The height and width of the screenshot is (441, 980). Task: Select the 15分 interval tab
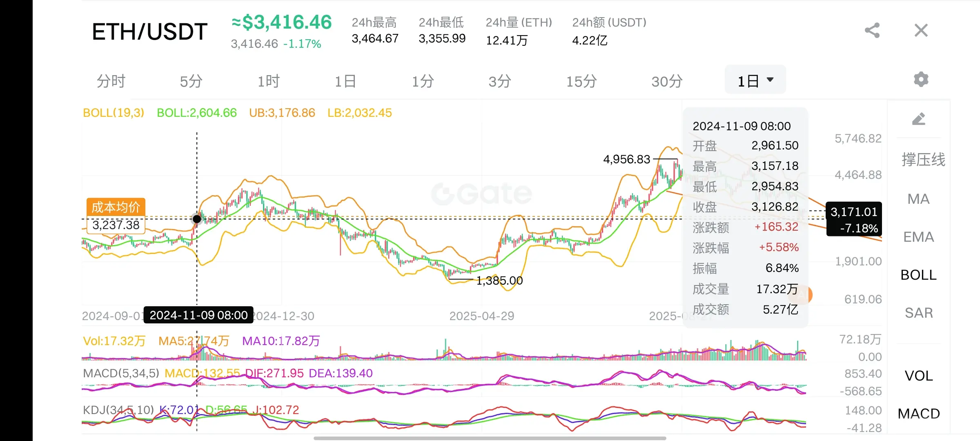(x=581, y=81)
